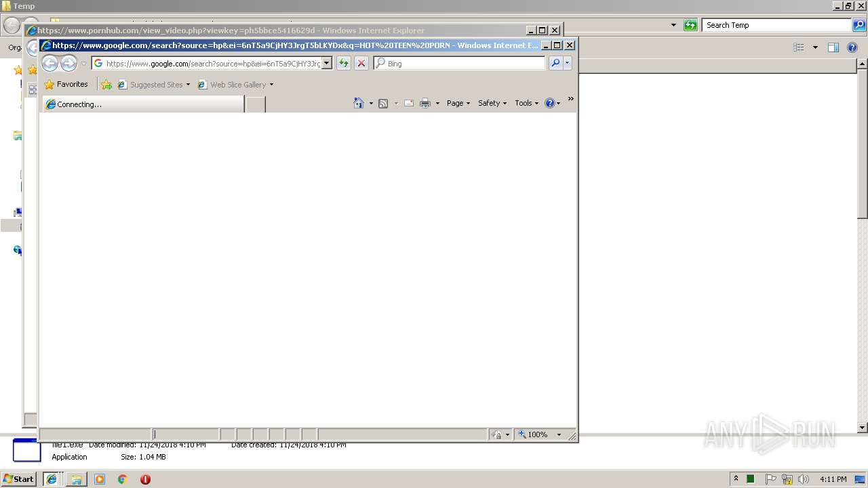
Task: Open the Tools menu
Action: tap(527, 103)
